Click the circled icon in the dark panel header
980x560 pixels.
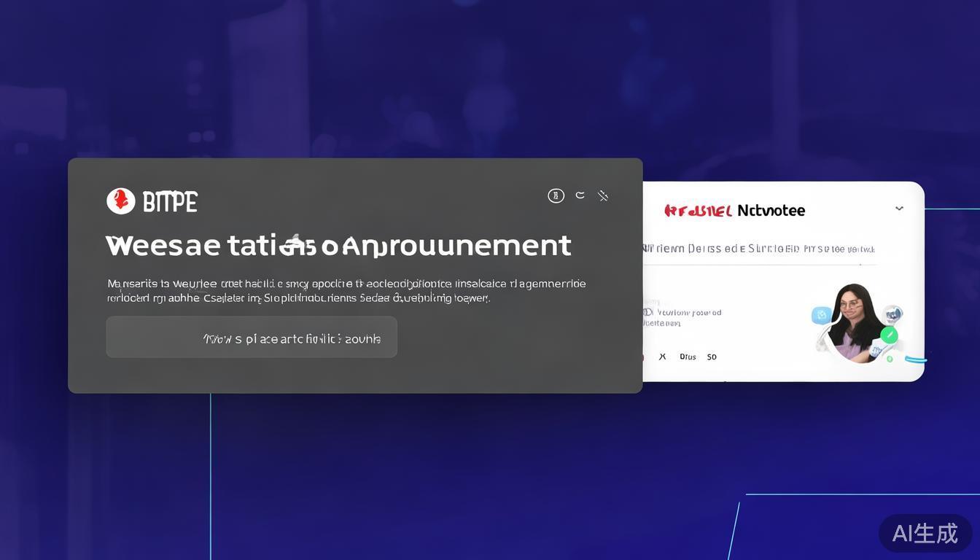[556, 195]
